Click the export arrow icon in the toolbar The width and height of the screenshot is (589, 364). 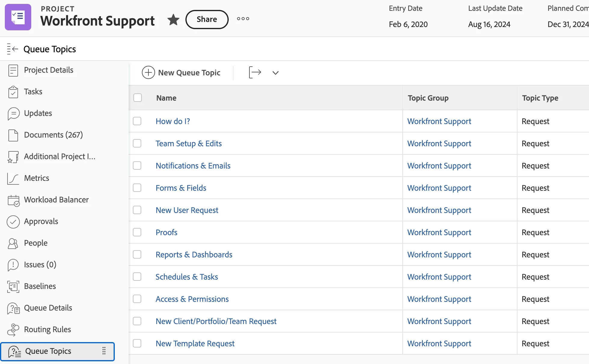coord(255,72)
